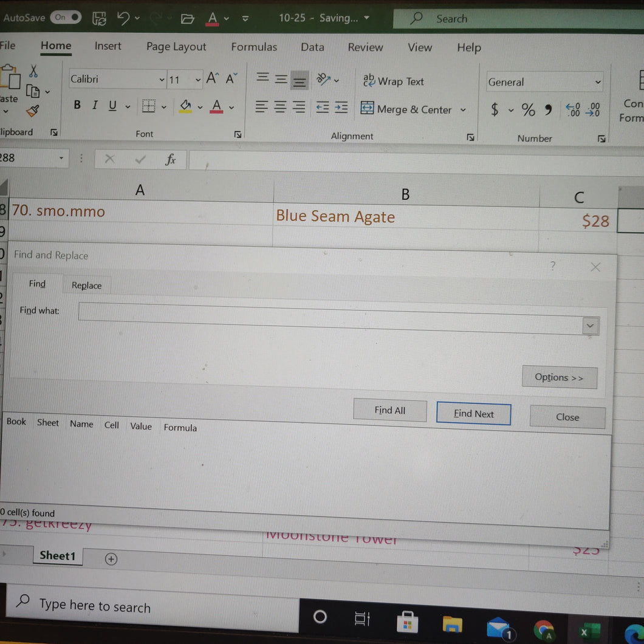The height and width of the screenshot is (644, 644).
Task: Click the Find what input field
Action: click(x=330, y=319)
